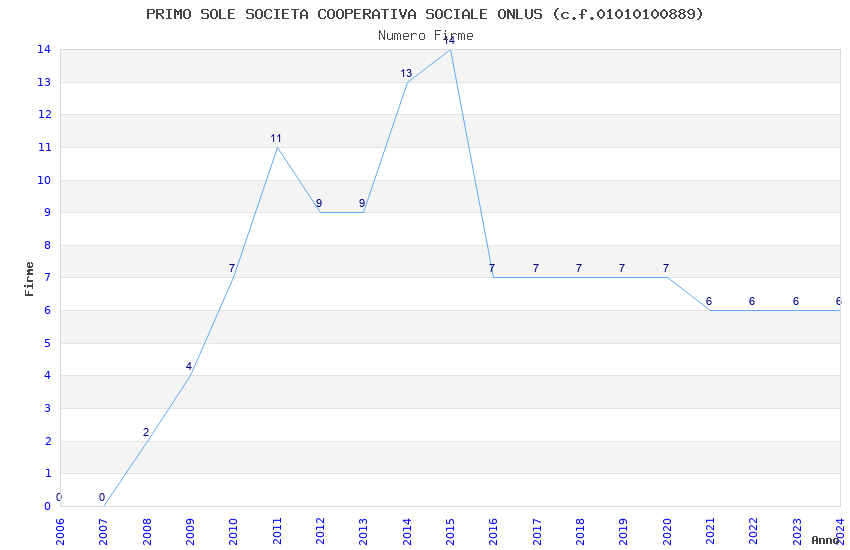Click the data label 6 at year 2023
The width and height of the screenshot is (850, 550).
[x=796, y=302]
